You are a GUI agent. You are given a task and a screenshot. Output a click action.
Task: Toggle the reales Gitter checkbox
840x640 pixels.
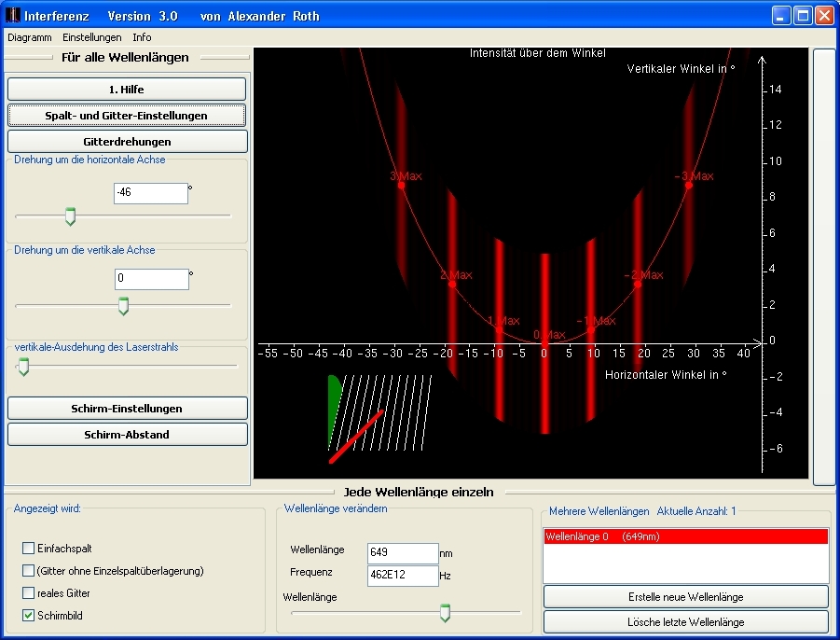[x=28, y=593]
